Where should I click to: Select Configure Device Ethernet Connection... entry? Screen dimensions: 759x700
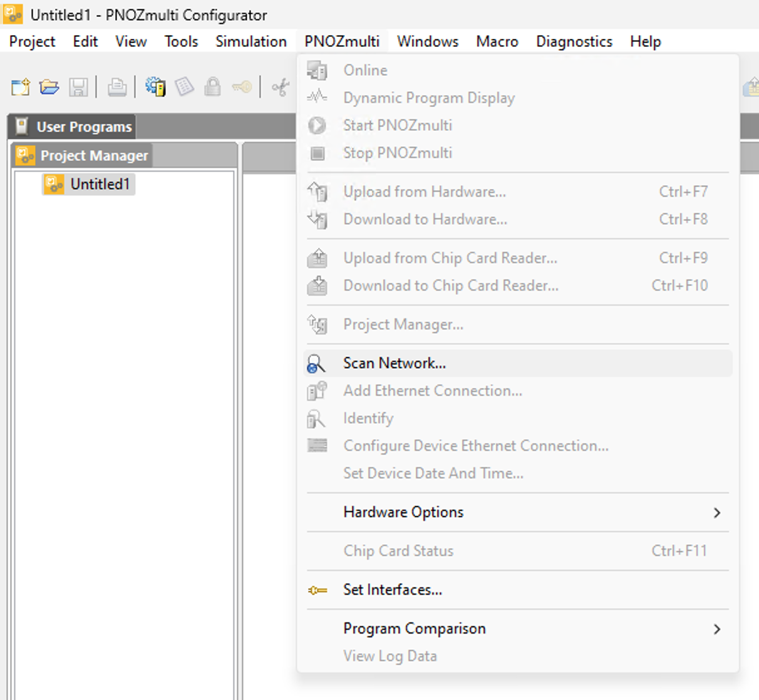tap(518, 446)
